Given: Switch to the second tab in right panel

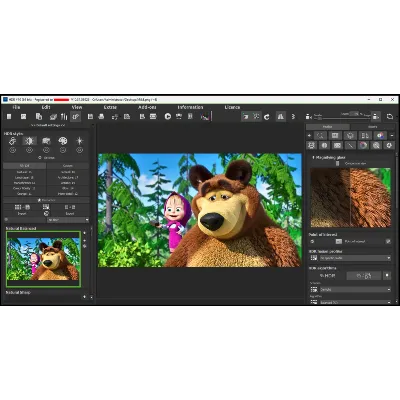Looking at the screenshot, I should (x=372, y=127).
